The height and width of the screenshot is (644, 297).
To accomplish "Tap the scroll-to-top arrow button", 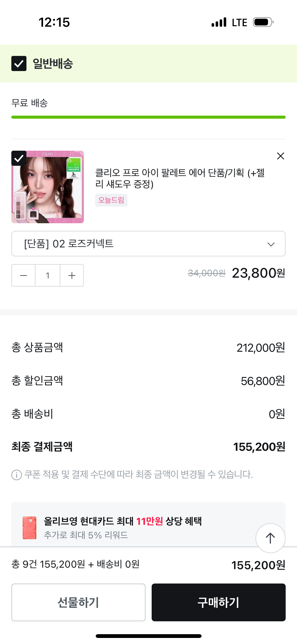I will point(270,538).
